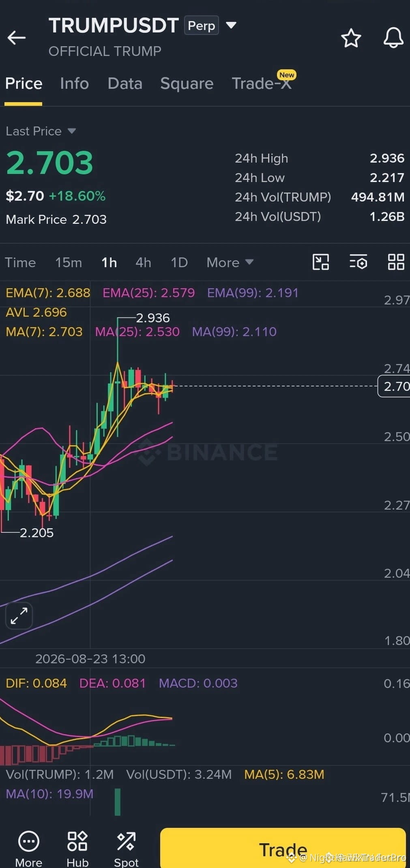Tap the EMA(99): 2.191 indicator label

click(x=253, y=293)
